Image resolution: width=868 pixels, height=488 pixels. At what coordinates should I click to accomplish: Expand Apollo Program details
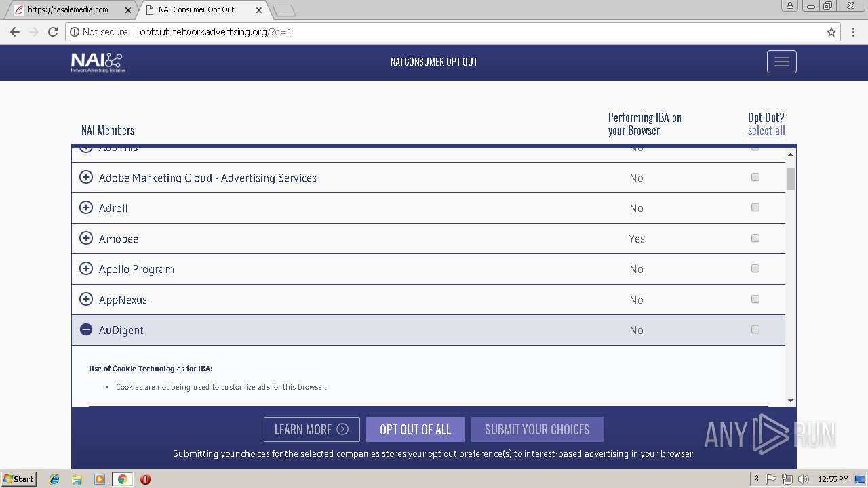click(86, 269)
